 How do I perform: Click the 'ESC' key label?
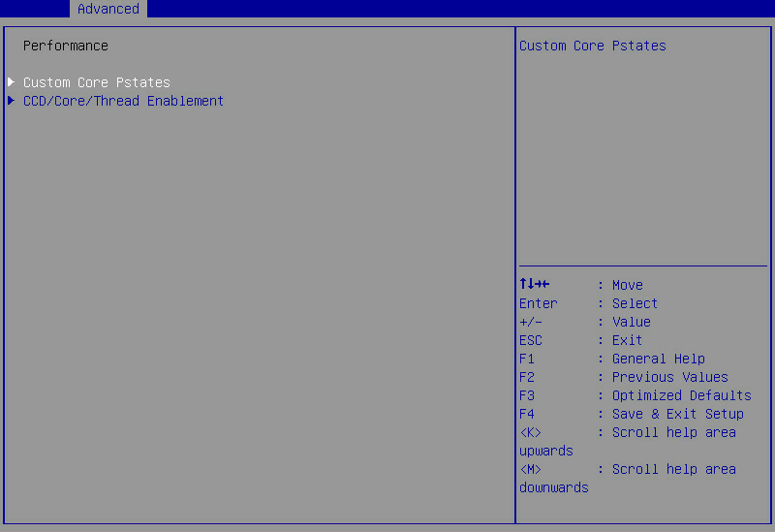(x=531, y=340)
